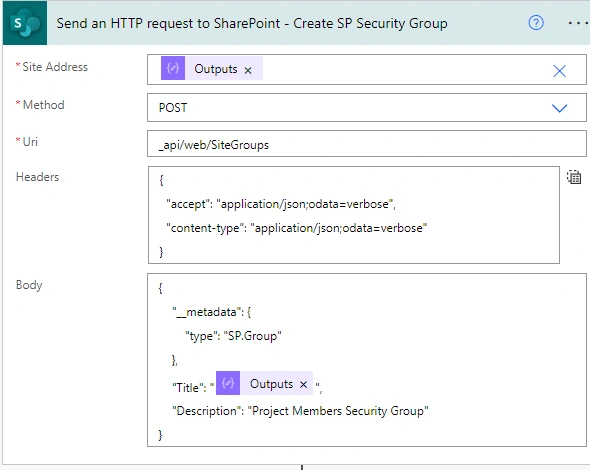The image size is (590, 470).
Task: Click the Body label
Action: tap(29, 285)
